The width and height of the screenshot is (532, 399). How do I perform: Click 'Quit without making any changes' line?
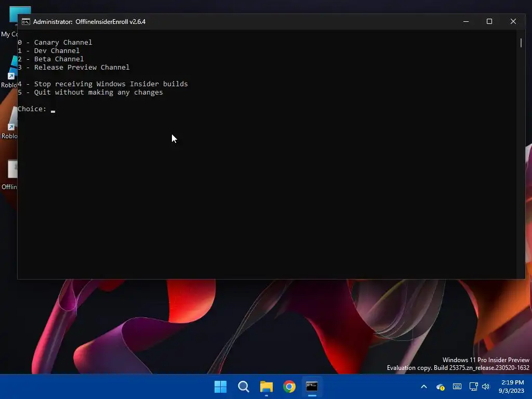tap(90, 92)
